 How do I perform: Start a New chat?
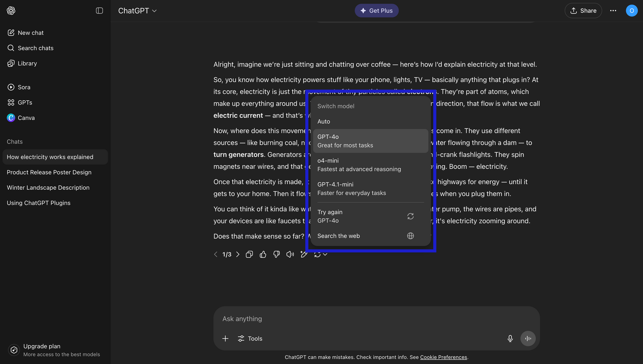tap(31, 32)
